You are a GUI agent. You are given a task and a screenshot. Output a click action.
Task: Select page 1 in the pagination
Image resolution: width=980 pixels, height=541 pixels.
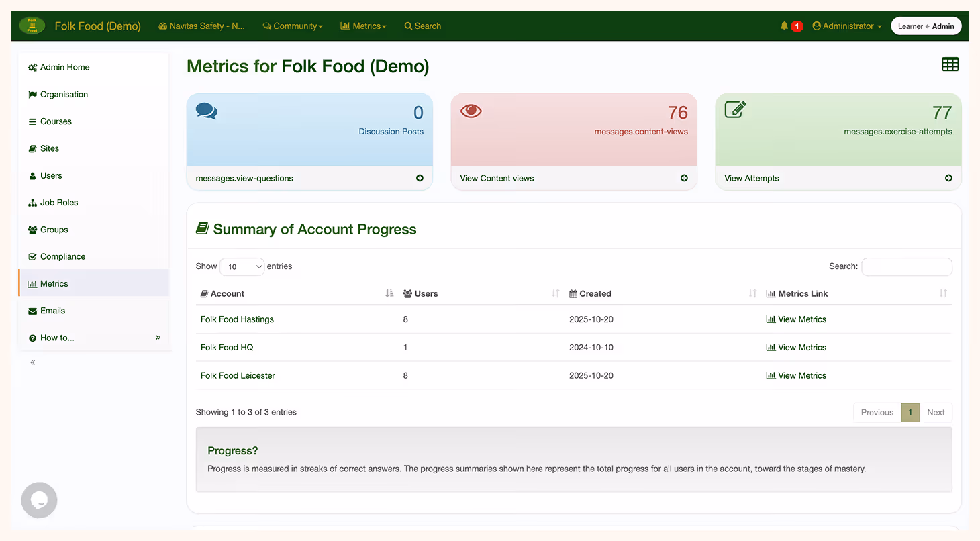pyautogui.click(x=910, y=413)
